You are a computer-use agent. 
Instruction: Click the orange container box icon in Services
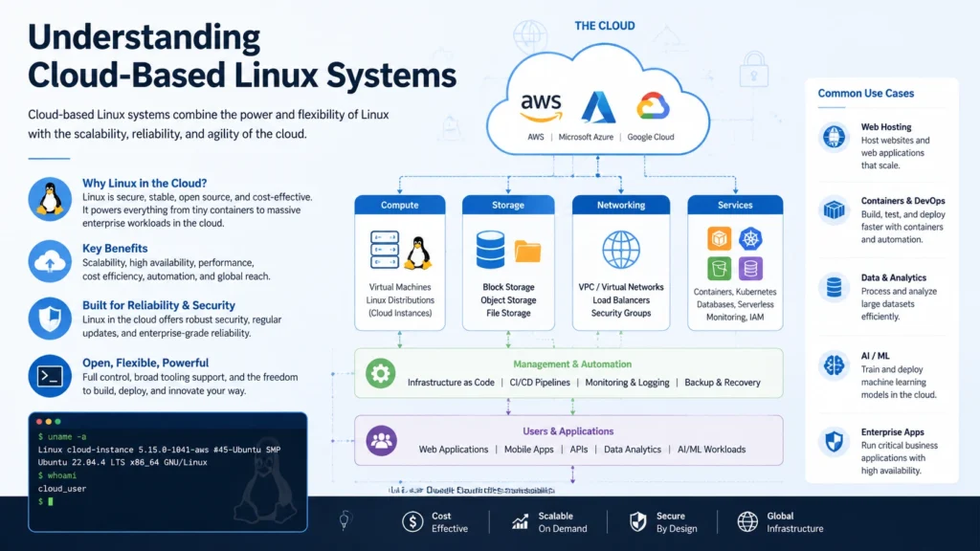click(x=720, y=238)
